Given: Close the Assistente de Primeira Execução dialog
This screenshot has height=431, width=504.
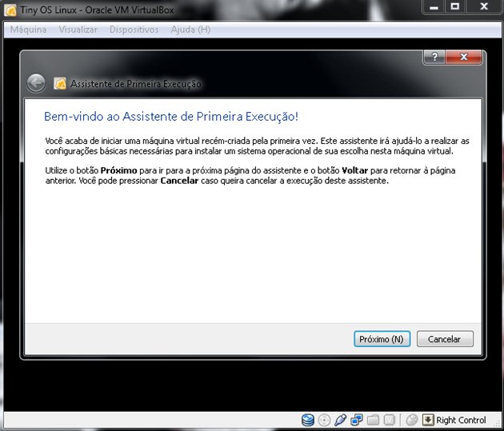Looking at the screenshot, I should (x=464, y=57).
